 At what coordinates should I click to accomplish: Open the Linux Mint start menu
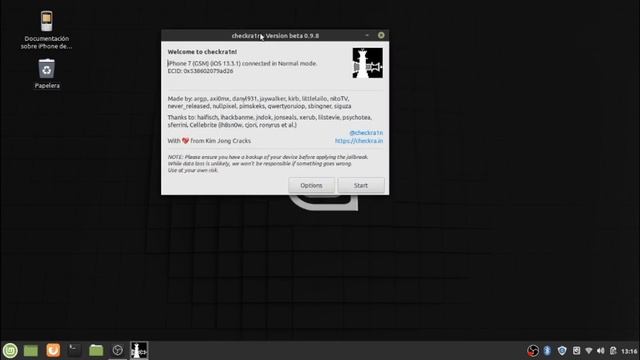[x=10, y=351]
